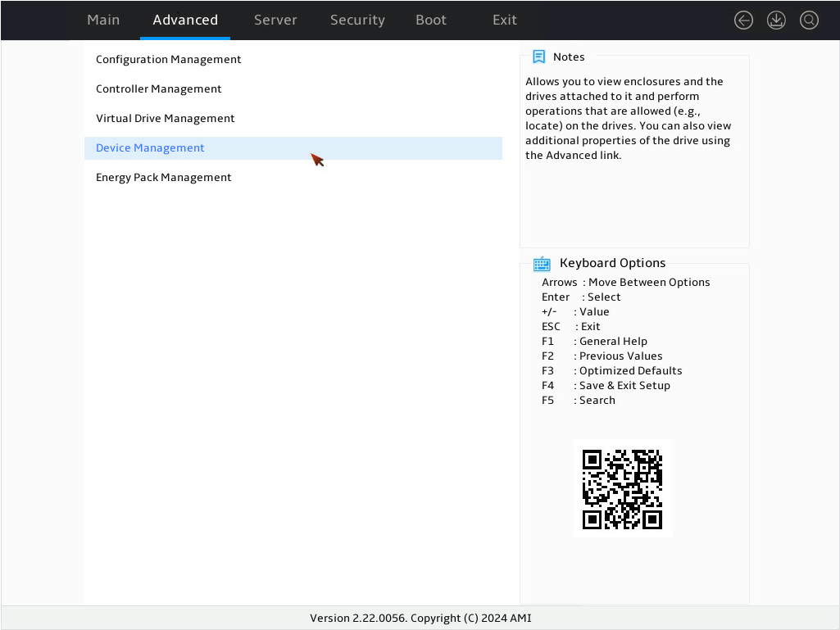The width and height of the screenshot is (840, 630).
Task: Go to the Security tab
Action: pyautogui.click(x=357, y=20)
